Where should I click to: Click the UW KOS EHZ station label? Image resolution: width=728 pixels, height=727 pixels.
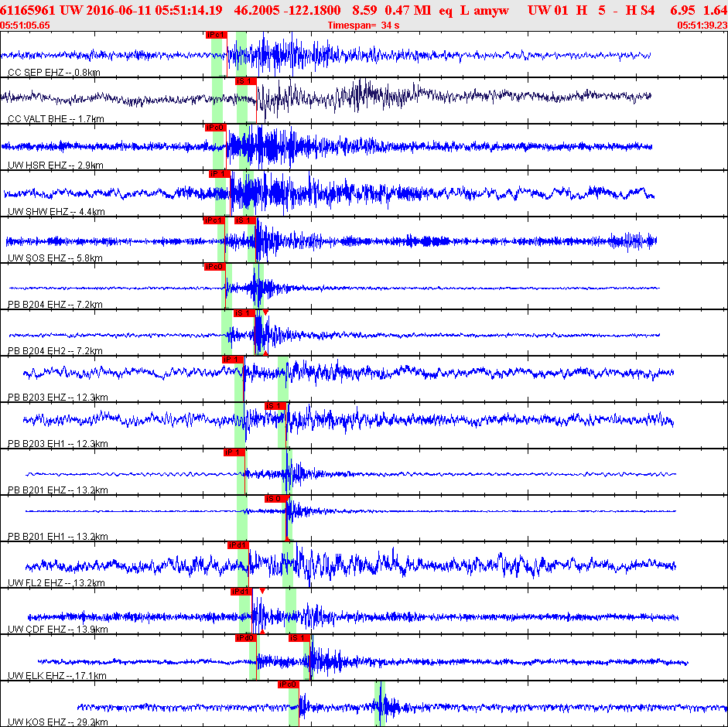58,722
